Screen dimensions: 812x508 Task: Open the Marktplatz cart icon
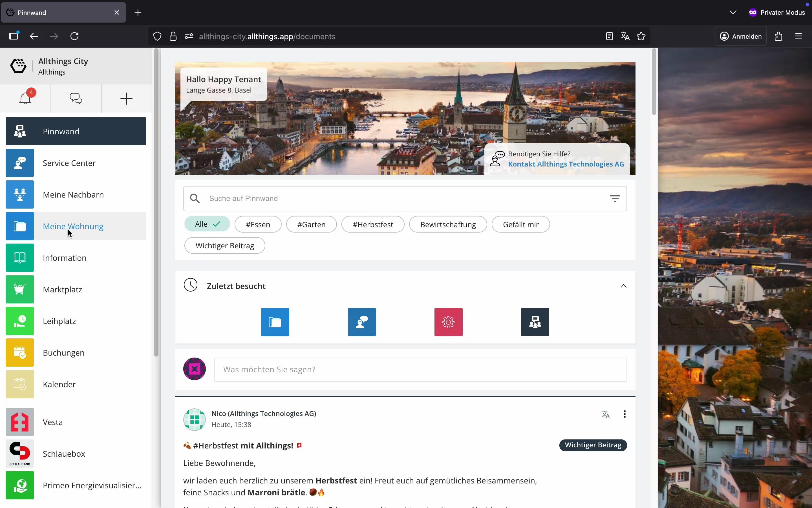pos(20,289)
